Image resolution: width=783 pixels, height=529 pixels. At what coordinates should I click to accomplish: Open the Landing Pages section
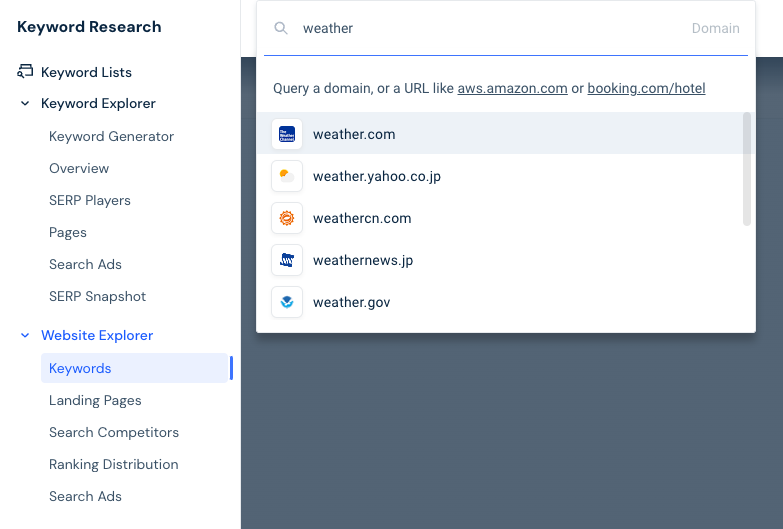(95, 400)
